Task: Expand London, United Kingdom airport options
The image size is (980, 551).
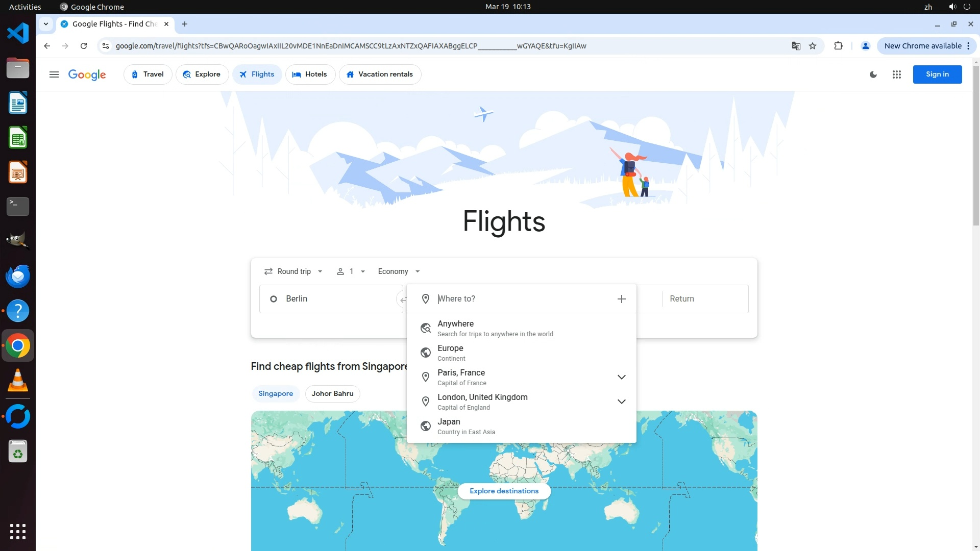Action: coord(621,402)
